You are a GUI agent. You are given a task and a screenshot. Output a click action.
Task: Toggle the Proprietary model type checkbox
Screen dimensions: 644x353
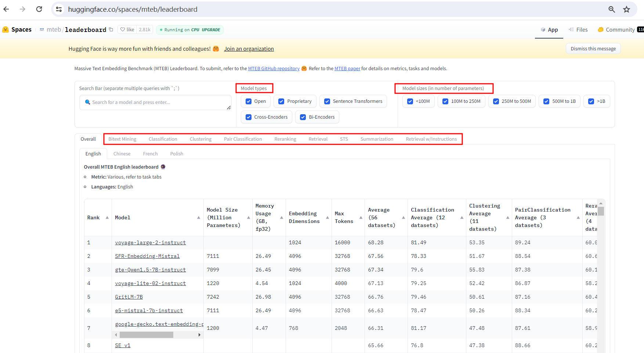pos(281,101)
